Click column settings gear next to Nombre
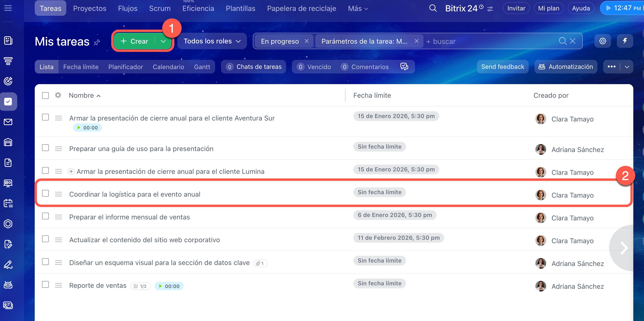This screenshot has width=644, height=321. [x=58, y=95]
